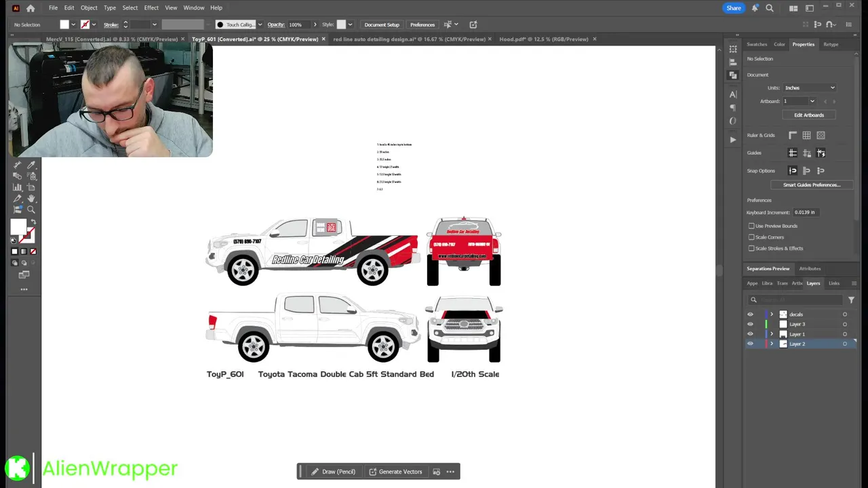The image size is (868, 488).
Task: Click the Preferences button in control bar
Action: (422, 24)
